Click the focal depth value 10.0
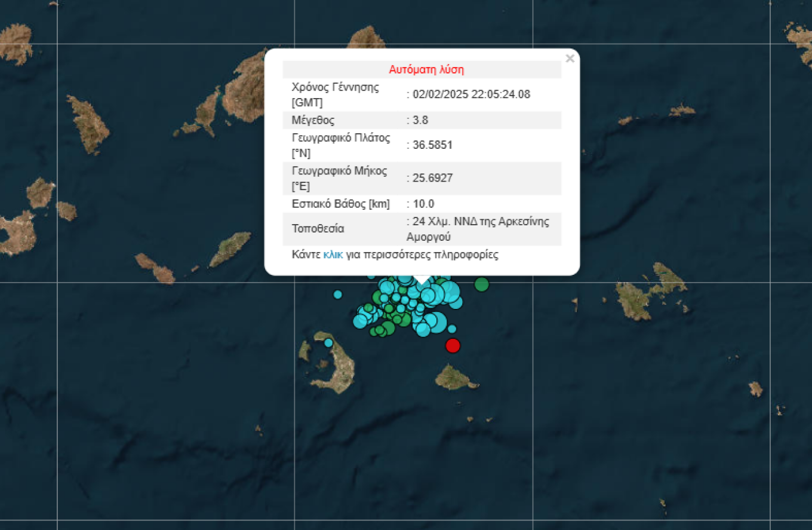Screen dimensions: 812x530 pos(423,204)
